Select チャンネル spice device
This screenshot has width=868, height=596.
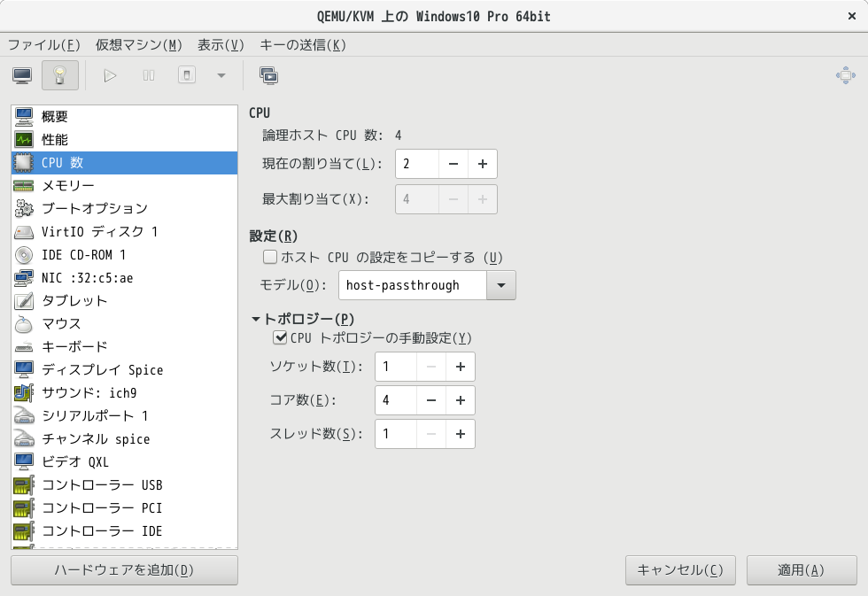coord(125,439)
